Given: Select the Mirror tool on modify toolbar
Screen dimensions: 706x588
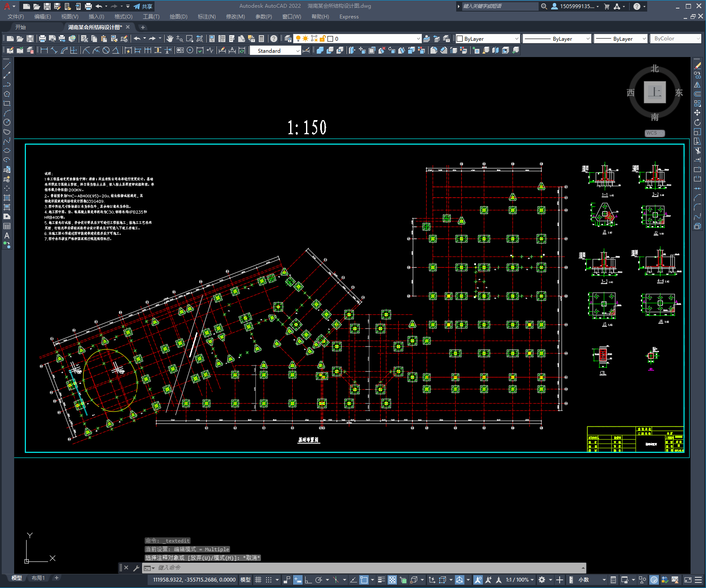Looking at the screenshot, I should point(697,84).
